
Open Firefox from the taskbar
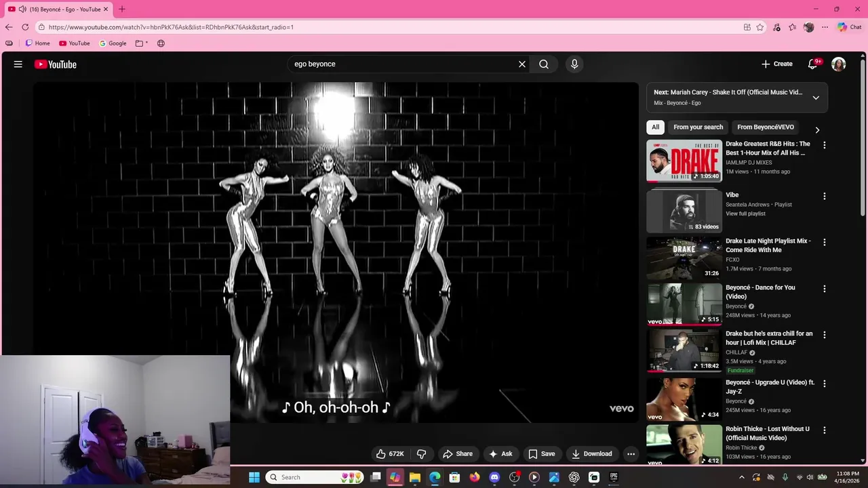click(x=475, y=477)
